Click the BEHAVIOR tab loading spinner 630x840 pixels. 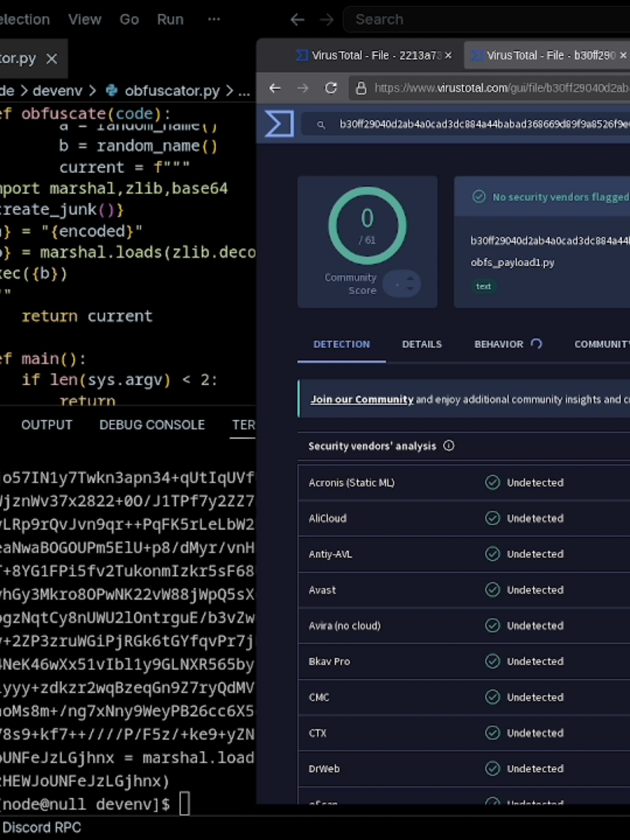coord(537,344)
